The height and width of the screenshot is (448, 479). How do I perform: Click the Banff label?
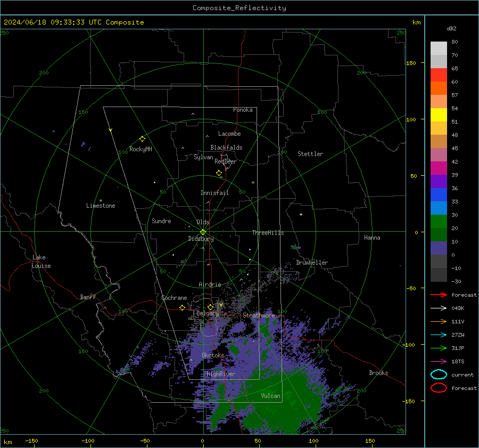88,297
